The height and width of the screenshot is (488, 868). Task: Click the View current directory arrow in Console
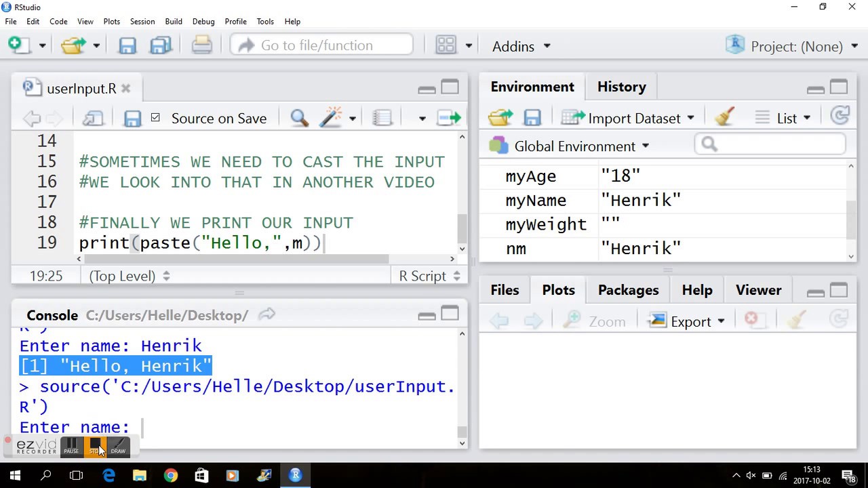[x=267, y=314]
